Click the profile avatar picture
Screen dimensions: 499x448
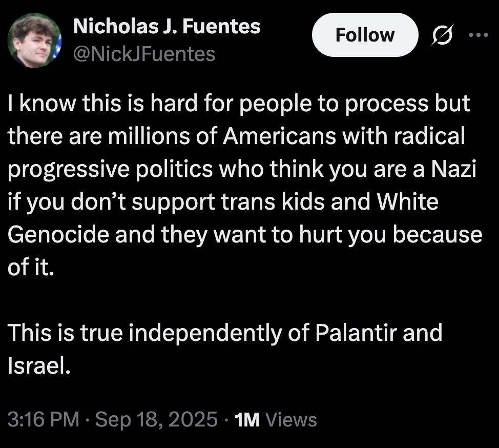35,41
